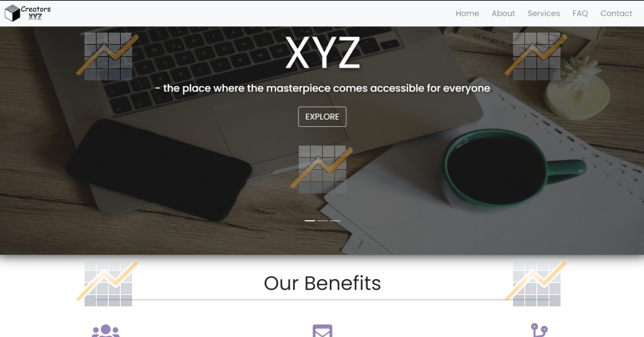Click the purple envelope icon
The height and width of the screenshot is (337, 644).
[x=323, y=331]
